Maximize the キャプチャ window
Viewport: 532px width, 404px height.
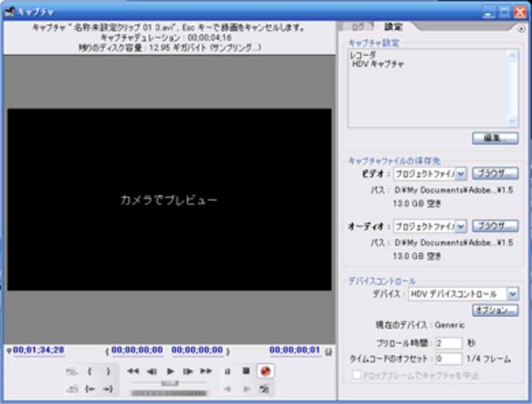pos(505,12)
